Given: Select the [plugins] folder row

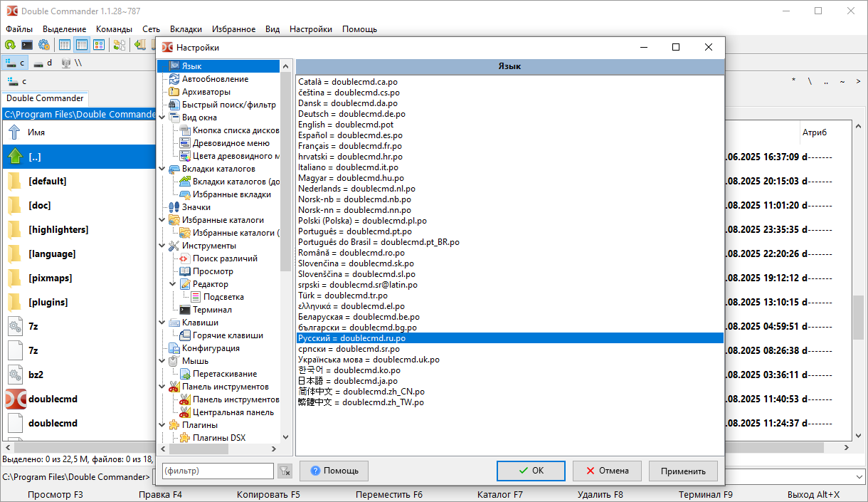Looking at the screenshot, I should [x=78, y=302].
